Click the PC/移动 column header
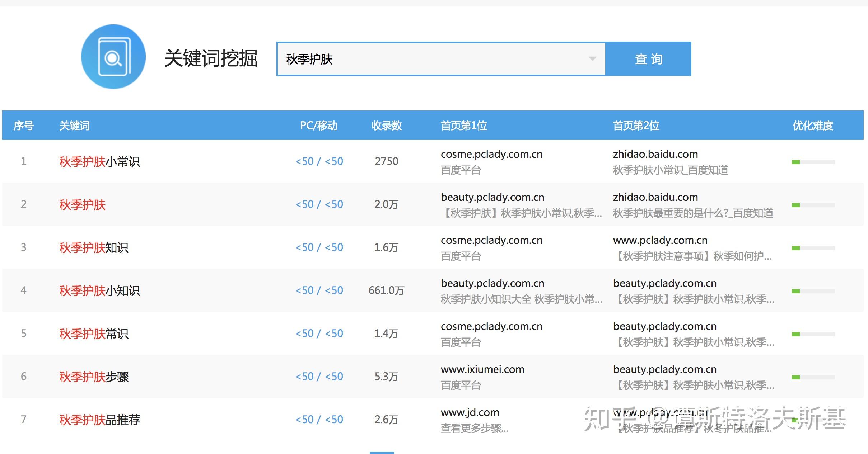Viewport: 868px width, 454px height. coord(319,126)
